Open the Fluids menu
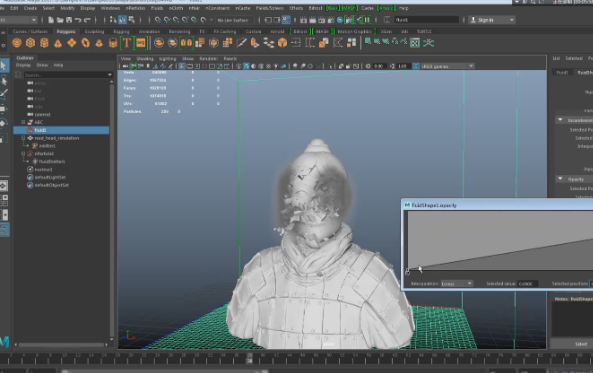593x373 pixels. tap(157, 8)
